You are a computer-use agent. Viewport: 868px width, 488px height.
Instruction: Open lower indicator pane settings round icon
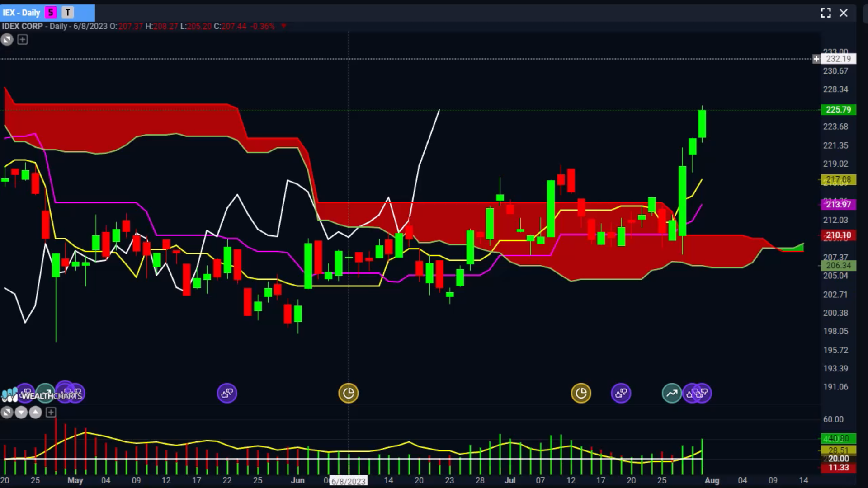pyautogui.click(x=7, y=412)
